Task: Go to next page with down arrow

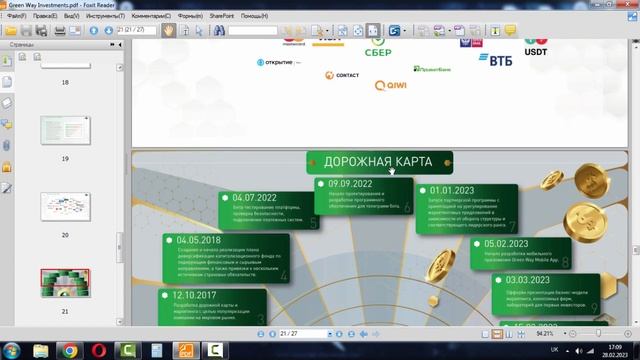Action: pyautogui.click(x=109, y=31)
